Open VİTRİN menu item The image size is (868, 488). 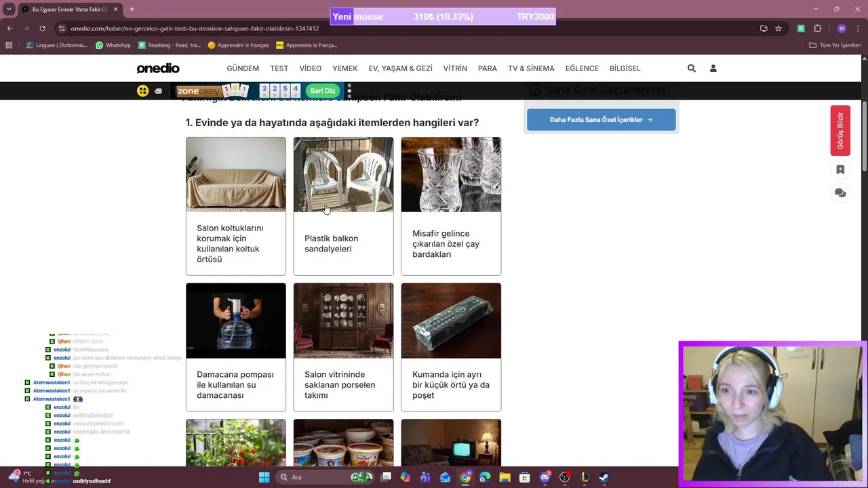coord(455,68)
